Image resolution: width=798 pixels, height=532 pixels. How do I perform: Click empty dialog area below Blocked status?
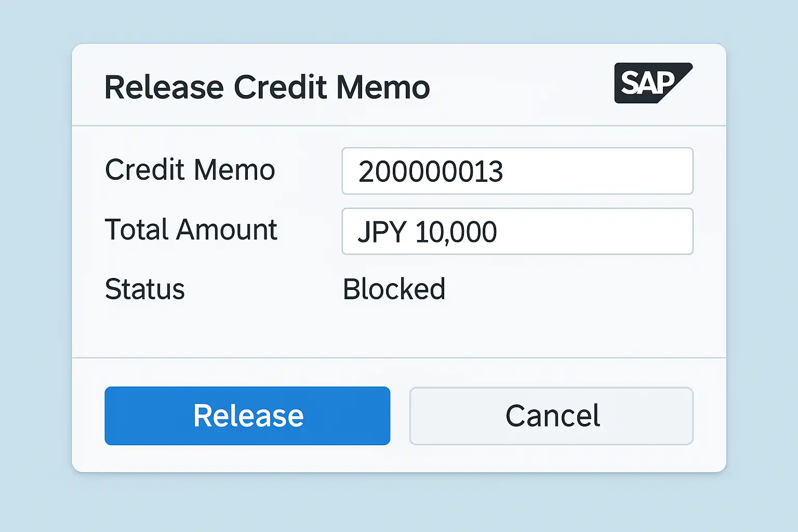[x=395, y=332]
